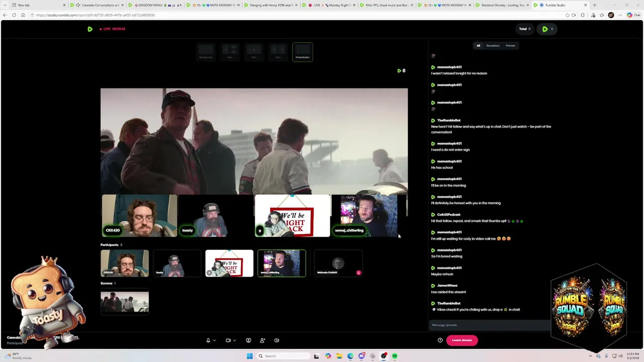This screenshot has height=362, width=644.
Task: Open the browser extensions icon
Action: [583, 15]
